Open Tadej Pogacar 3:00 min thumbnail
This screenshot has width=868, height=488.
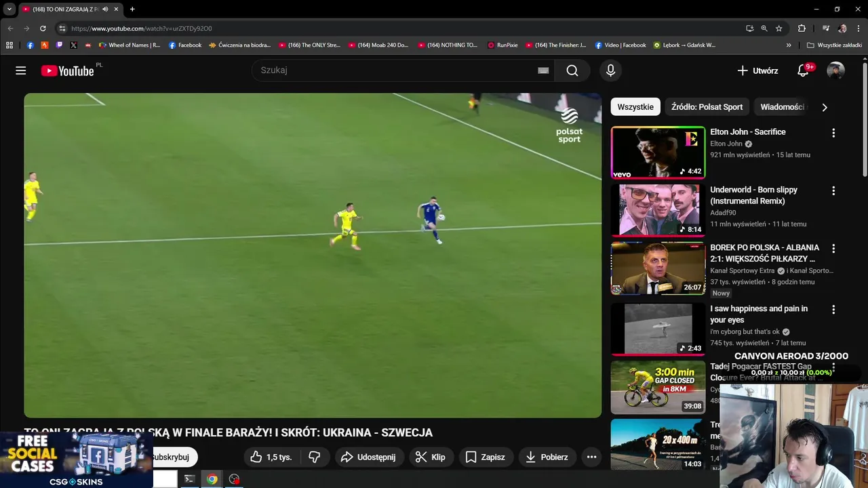(x=658, y=387)
